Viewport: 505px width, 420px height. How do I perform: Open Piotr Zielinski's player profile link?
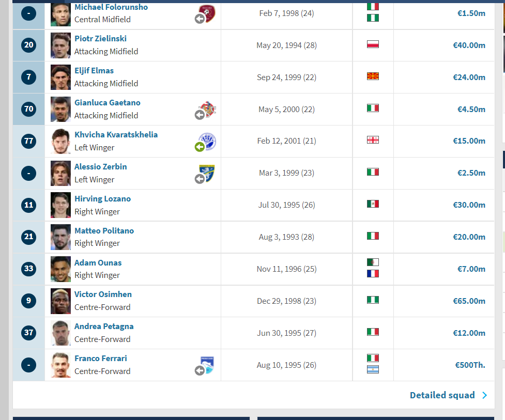coord(100,39)
